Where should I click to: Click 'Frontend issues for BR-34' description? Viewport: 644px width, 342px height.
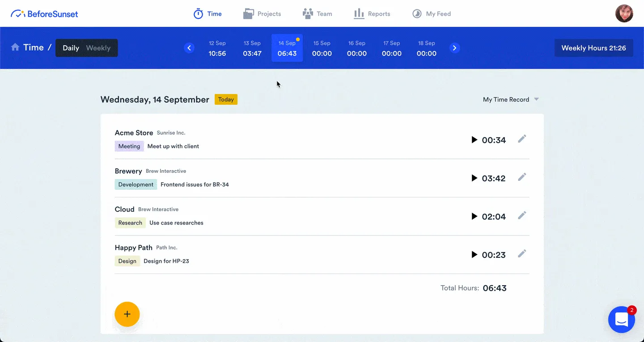195,184
